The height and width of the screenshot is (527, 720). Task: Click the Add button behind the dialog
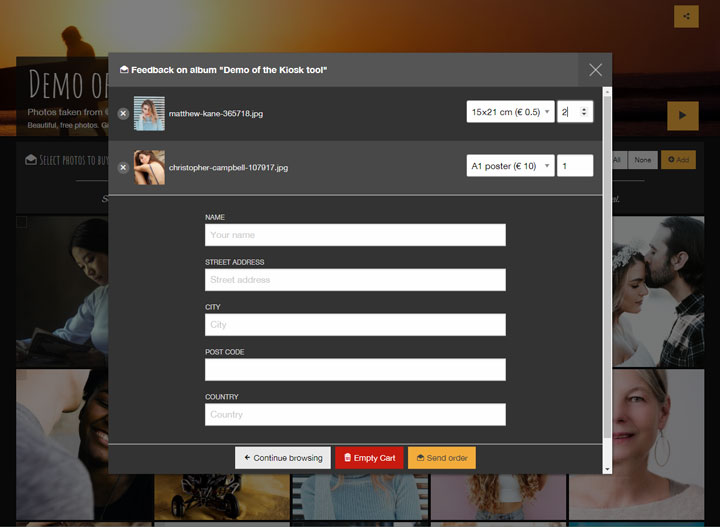(x=678, y=160)
